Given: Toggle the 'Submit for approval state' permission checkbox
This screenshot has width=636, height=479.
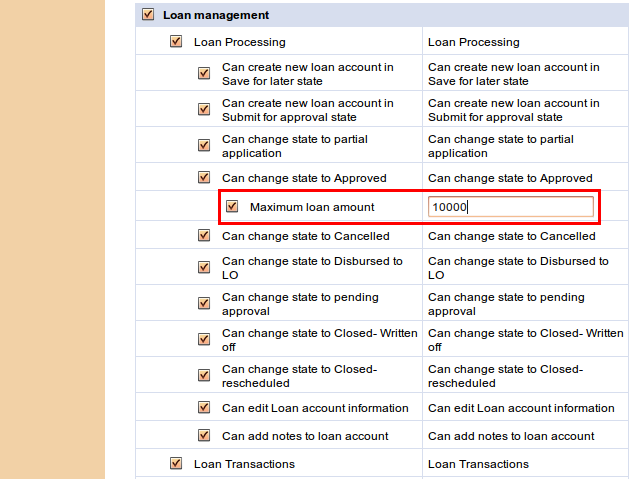Looking at the screenshot, I should click(204, 110).
